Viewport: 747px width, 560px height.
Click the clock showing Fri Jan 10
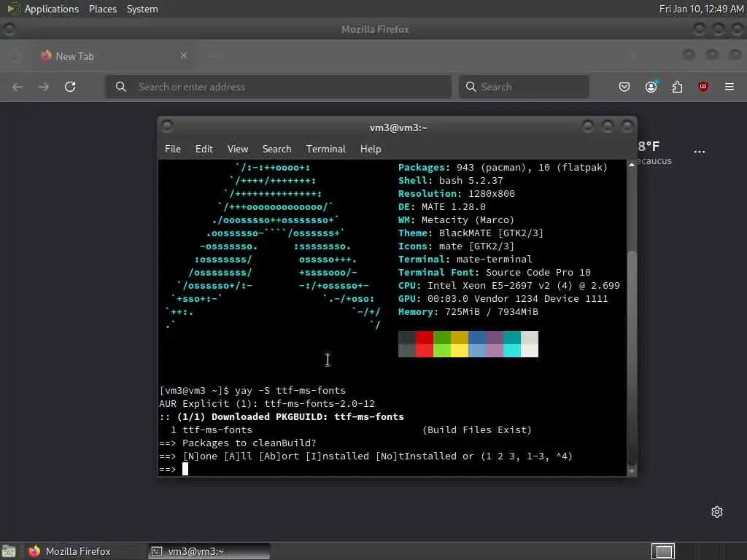tap(701, 9)
